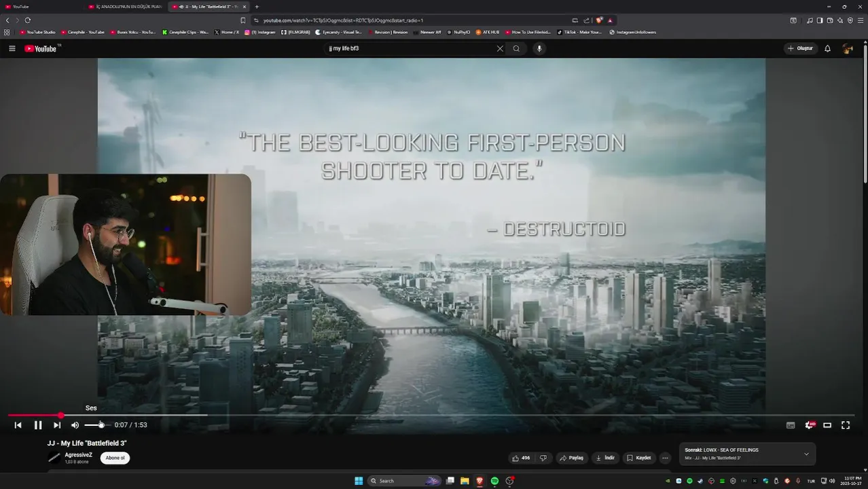
Task: Open the InstagramUnfollowers bookmark
Action: [x=632, y=32]
